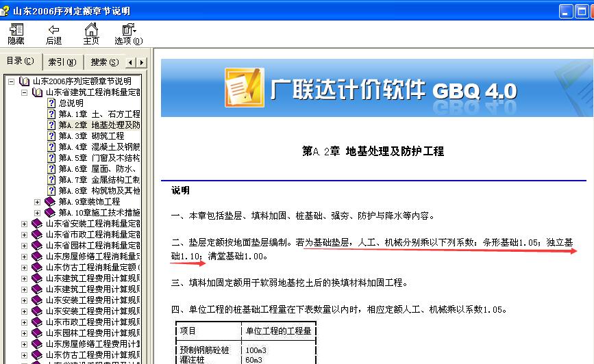
Task: Click the question page icon beside 总说明
Action: [x=51, y=103]
